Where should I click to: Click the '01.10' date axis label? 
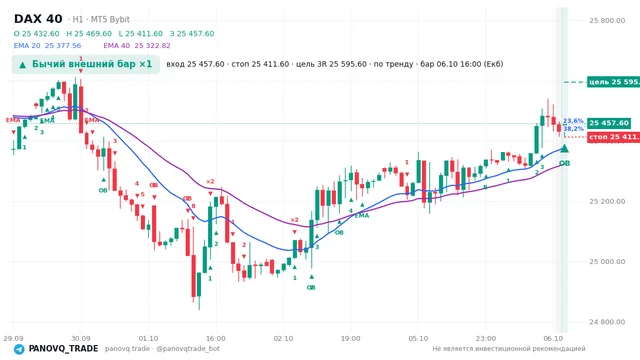click(148, 338)
